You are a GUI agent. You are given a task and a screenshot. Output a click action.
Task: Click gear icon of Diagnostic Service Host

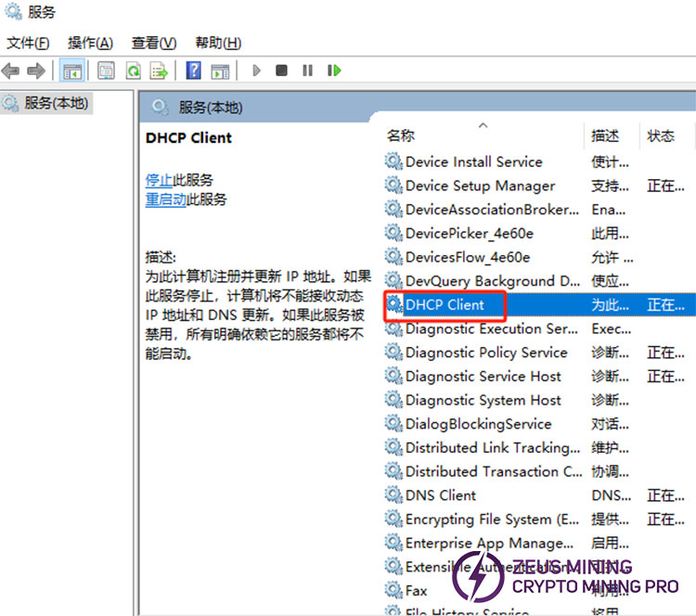[393, 376]
